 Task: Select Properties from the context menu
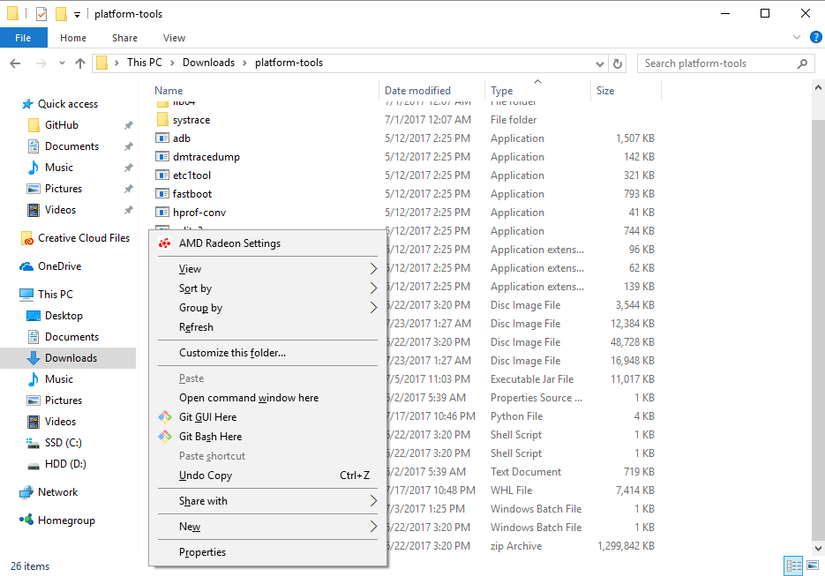[202, 552]
